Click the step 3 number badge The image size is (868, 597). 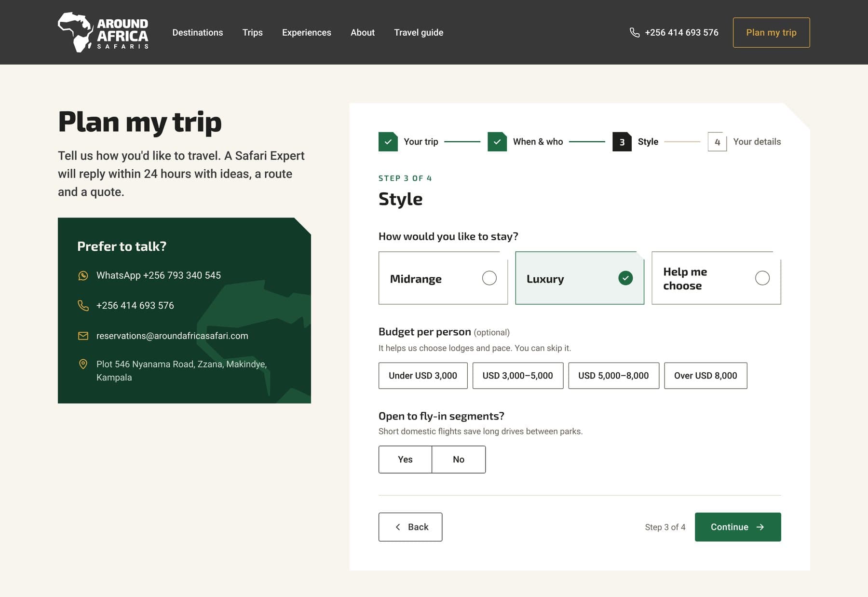[x=622, y=142]
